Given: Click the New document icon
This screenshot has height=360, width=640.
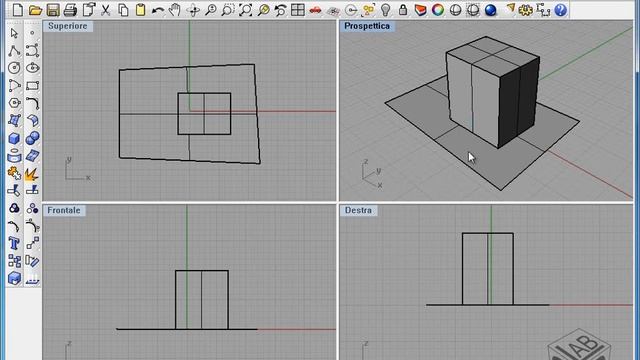Looking at the screenshot, I should click(x=18, y=9).
